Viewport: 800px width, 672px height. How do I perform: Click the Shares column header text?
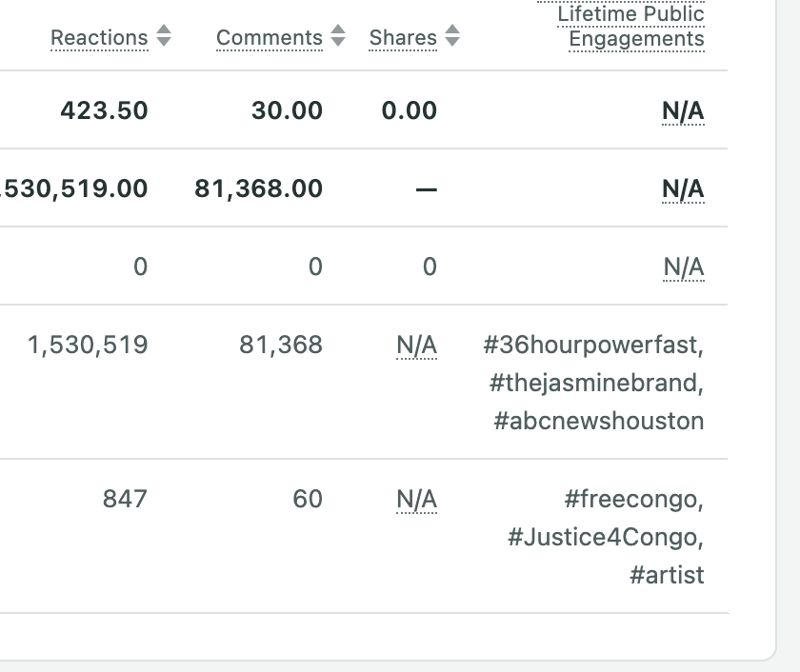[x=403, y=38]
